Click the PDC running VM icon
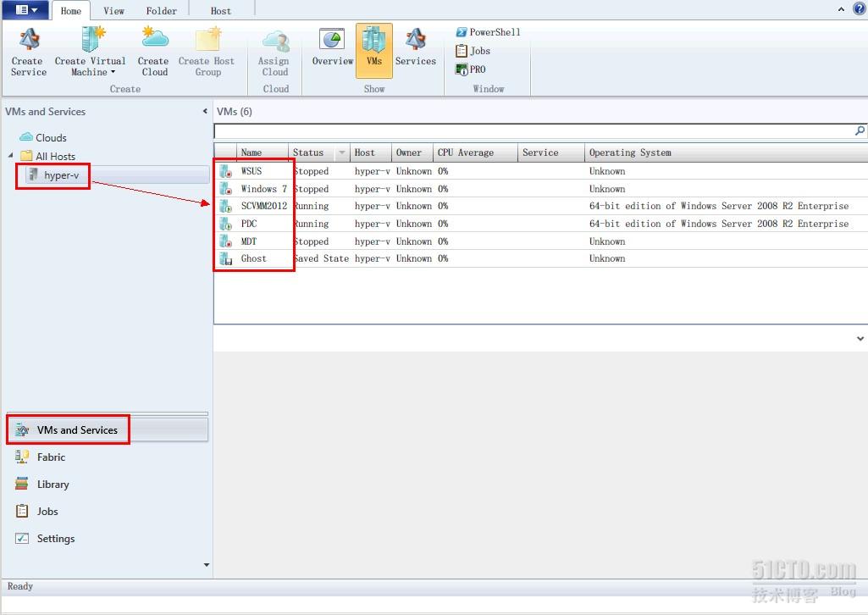 tap(225, 224)
